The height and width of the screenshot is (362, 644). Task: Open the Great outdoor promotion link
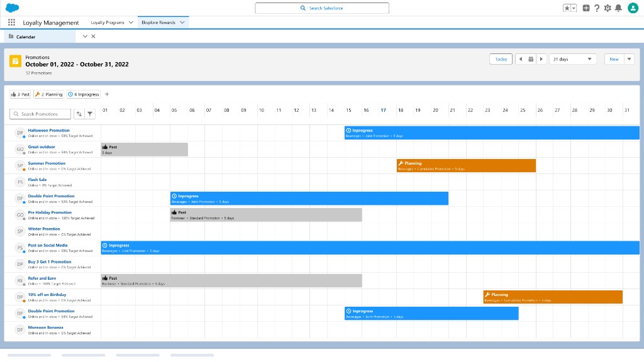click(x=42, y=147)
